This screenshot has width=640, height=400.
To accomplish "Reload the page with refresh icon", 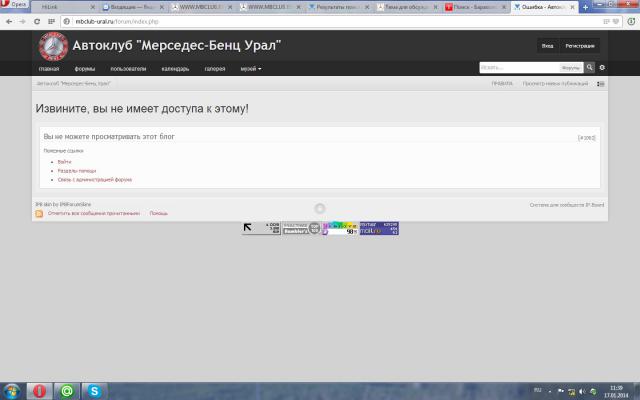I will 35,20.
